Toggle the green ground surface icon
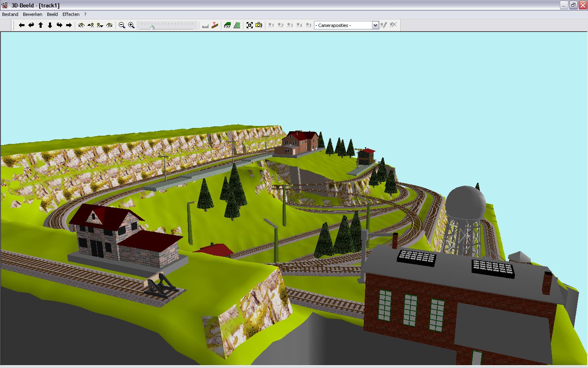This screenshot has width=588, height=368. [227, 25]
